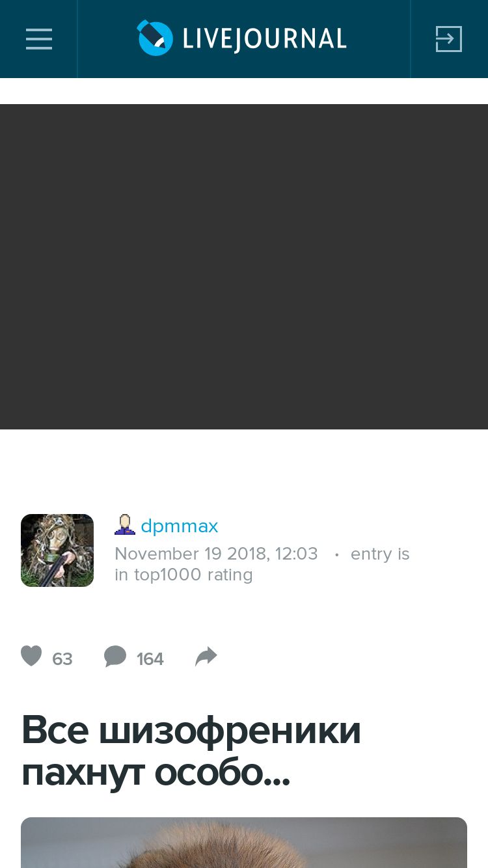
Task: Go to LIVEJOURNAL wordmark home link
Action: pos(264,39)
